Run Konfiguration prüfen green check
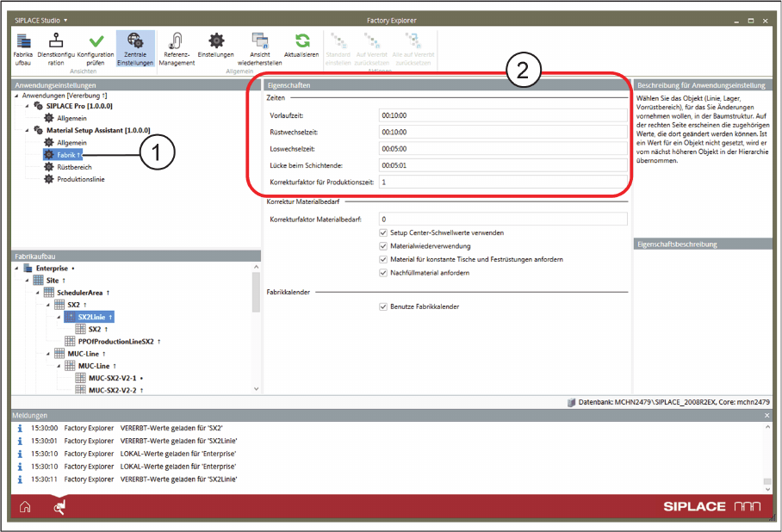 click(x=96, y=41)
